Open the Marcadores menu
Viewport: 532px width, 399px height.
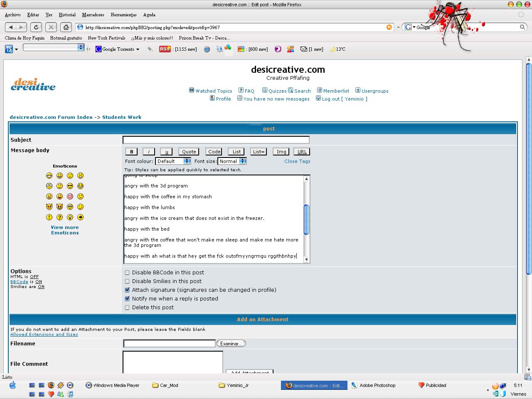93,15
